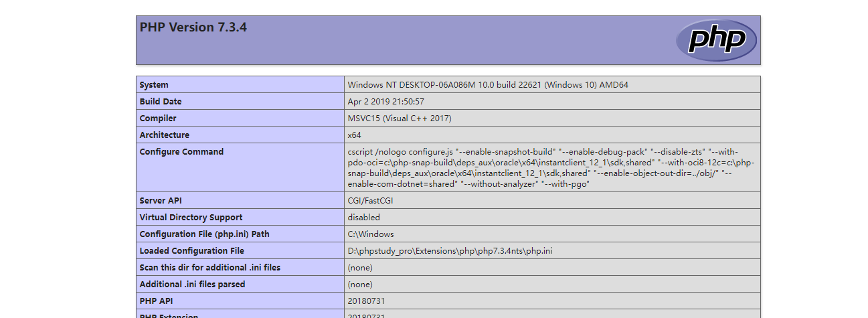Click the 'Compiler' row label
The image size is (868, 318).
click(x=158, y=118)
